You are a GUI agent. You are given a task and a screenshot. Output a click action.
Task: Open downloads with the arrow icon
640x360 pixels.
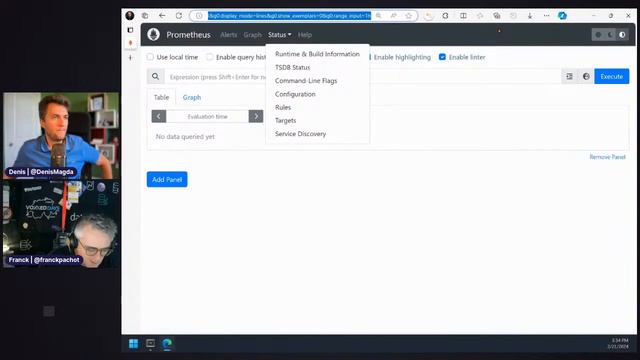click(x=530, y=16)
